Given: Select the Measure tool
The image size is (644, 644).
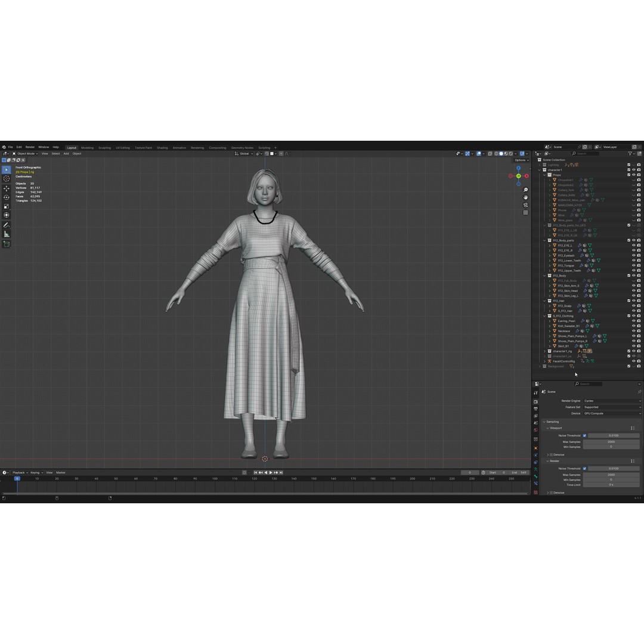Looking at the screenshot, I should (x=7, y=234).
